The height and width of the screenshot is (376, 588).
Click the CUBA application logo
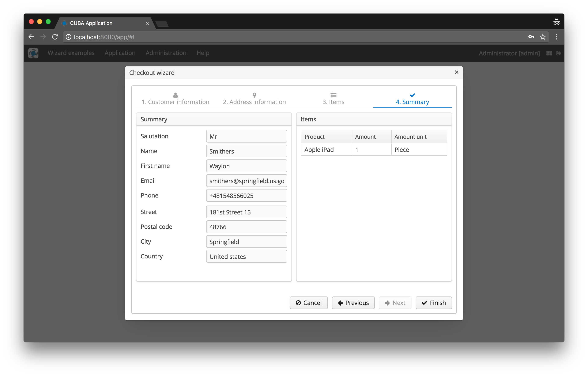pos(33,53)
